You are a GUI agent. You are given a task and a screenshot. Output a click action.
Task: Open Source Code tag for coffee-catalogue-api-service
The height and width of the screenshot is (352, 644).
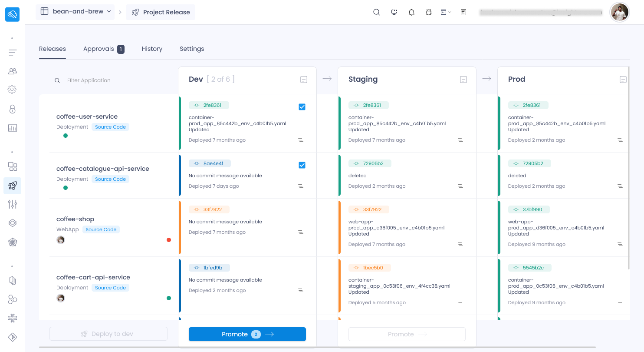click(110, 179)
